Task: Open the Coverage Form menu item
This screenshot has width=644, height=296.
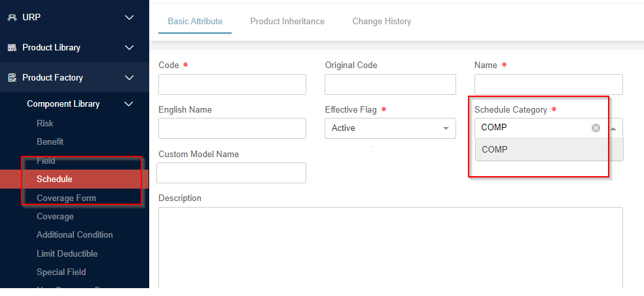Action: tap(66, 198)
